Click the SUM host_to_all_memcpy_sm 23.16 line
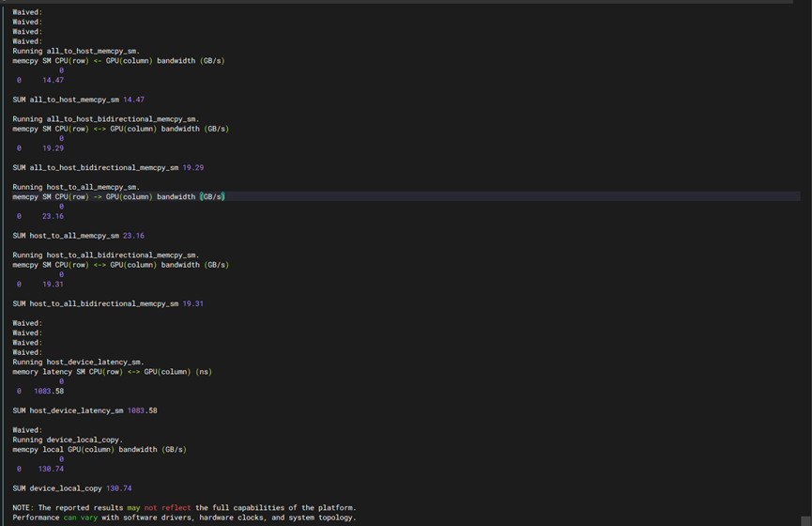Screen dimensions: 812x526 coord(78,236)
